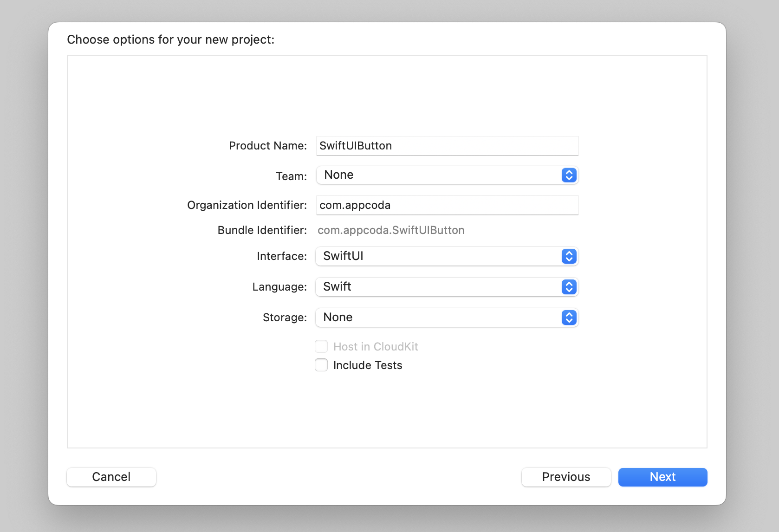Click the Next button
Image resolution: width=779 pixels, height=532 pixels.
(662, 477)
